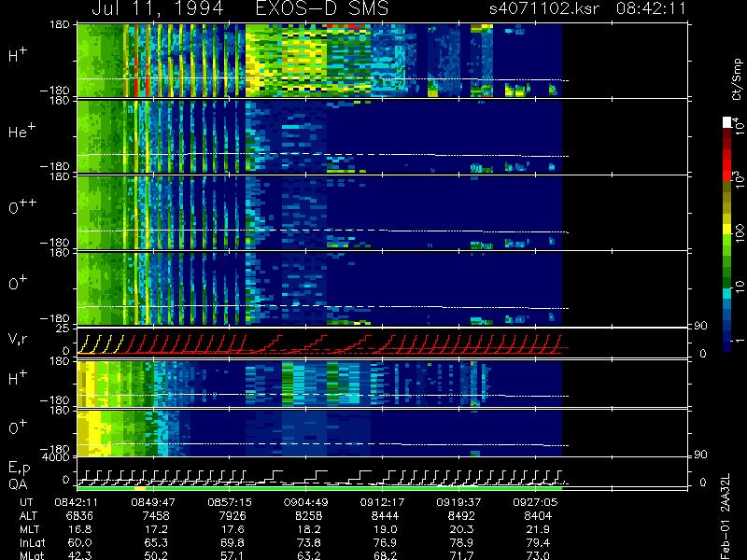Click the altitude value 8404
This screenshot has height=560, width=747.
(538, 516)
